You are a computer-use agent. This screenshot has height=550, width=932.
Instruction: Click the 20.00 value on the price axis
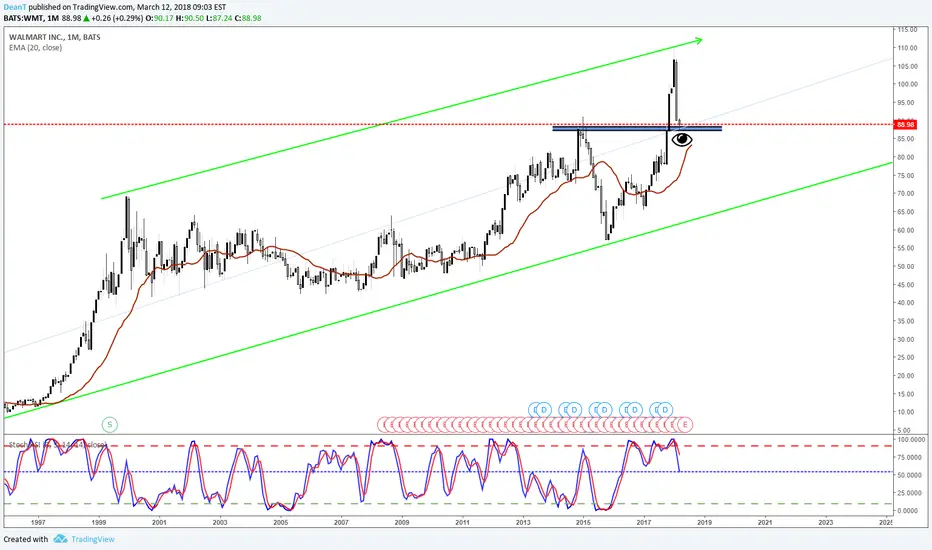pyautogui.click(x=907, y=376)
